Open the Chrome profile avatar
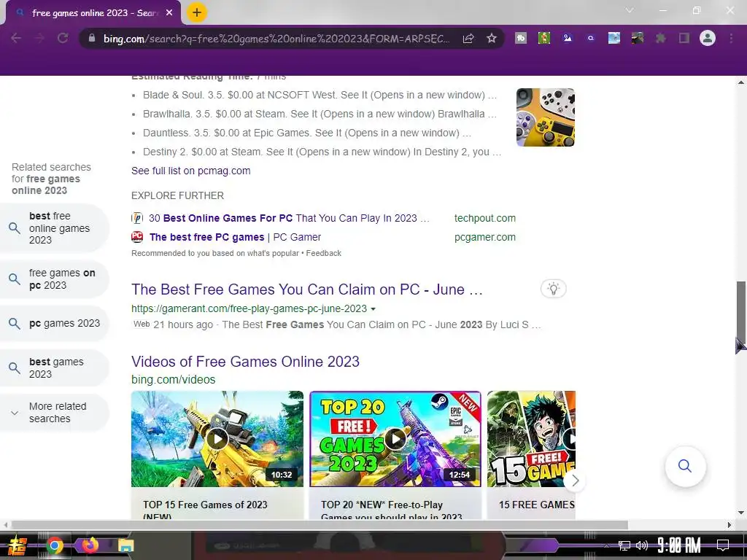 tap(708, 38)
